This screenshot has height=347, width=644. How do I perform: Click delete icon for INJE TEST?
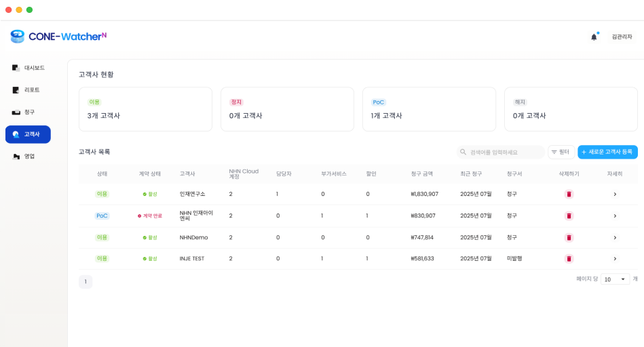pyautogui.click(x=569, y=258)
